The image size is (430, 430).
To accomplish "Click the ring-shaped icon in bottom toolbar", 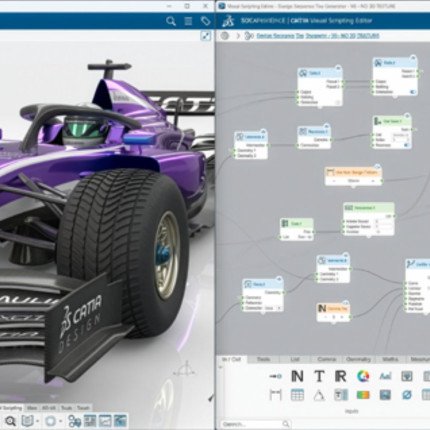I will pos(50,421).
